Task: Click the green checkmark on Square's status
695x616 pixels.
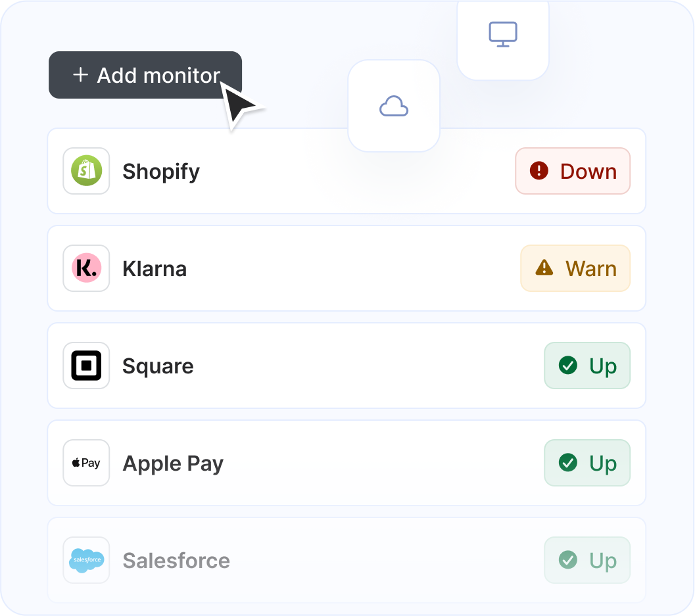Action: [x=568, y=366]
